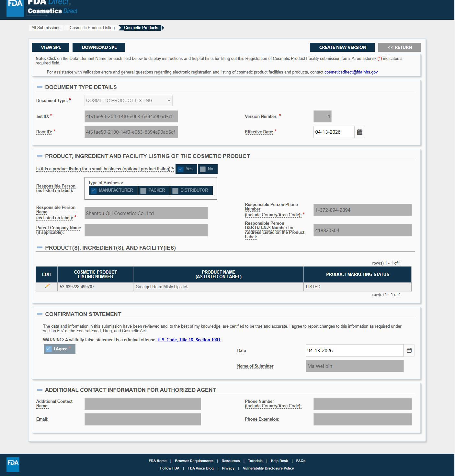
Task: Open the Document Type dropdown
Action: pos(129,100)
